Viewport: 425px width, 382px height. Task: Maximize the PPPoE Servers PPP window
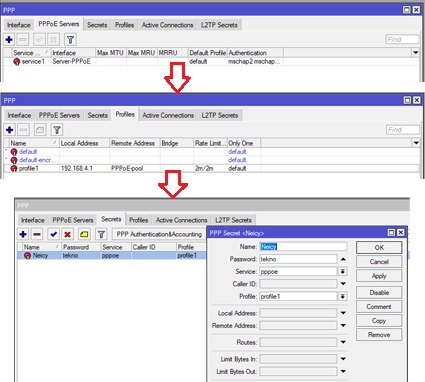coord(407,10)
